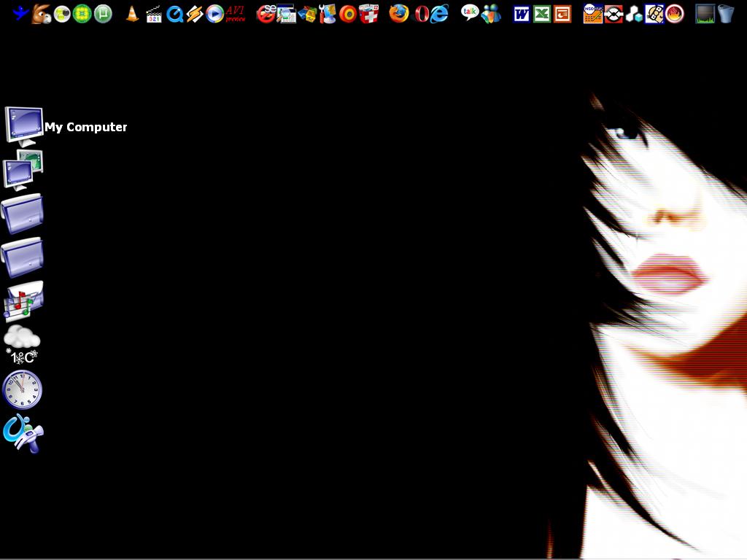
Task: Open the orange target circle icon
Action: point(348,14)
